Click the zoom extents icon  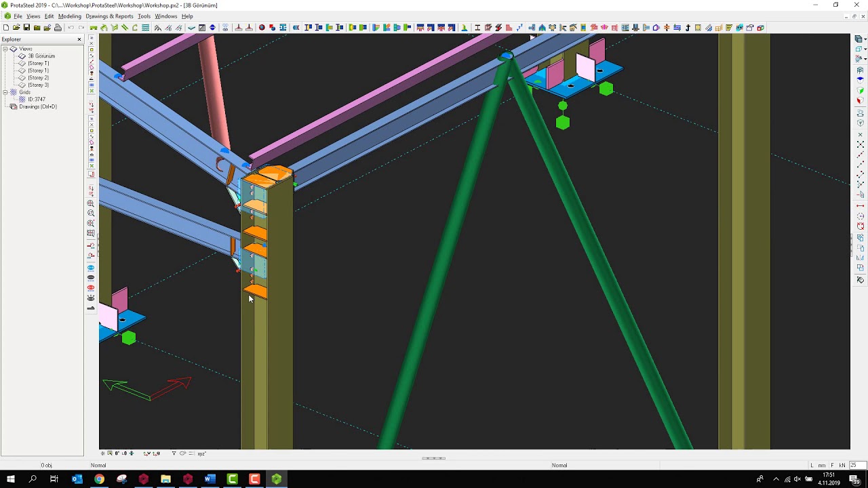point(91,232)
